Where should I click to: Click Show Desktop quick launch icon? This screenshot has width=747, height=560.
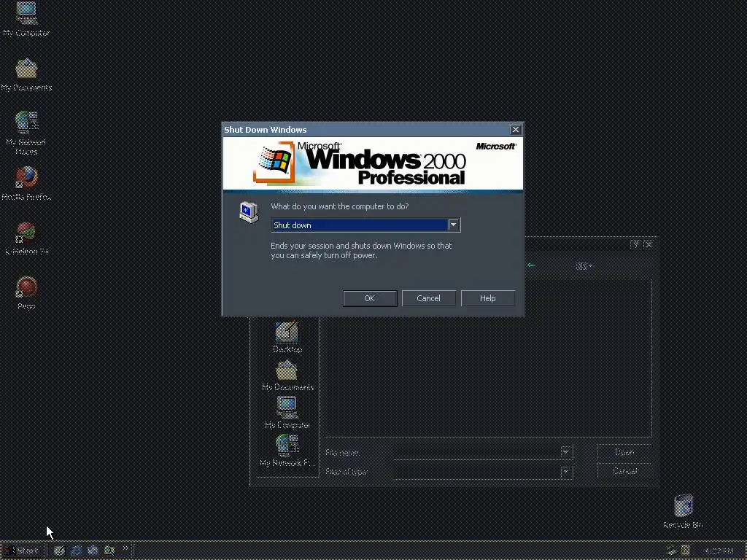[x=59, y=551]
